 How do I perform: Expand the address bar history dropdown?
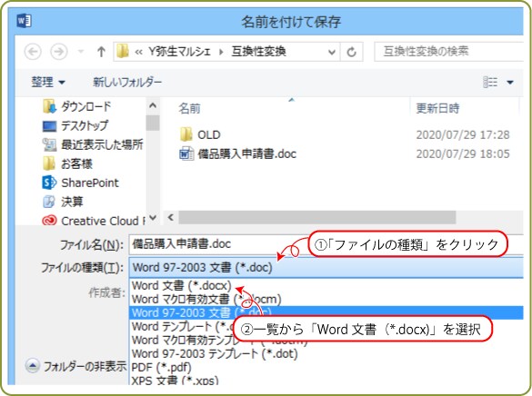(x=332, y=52)
